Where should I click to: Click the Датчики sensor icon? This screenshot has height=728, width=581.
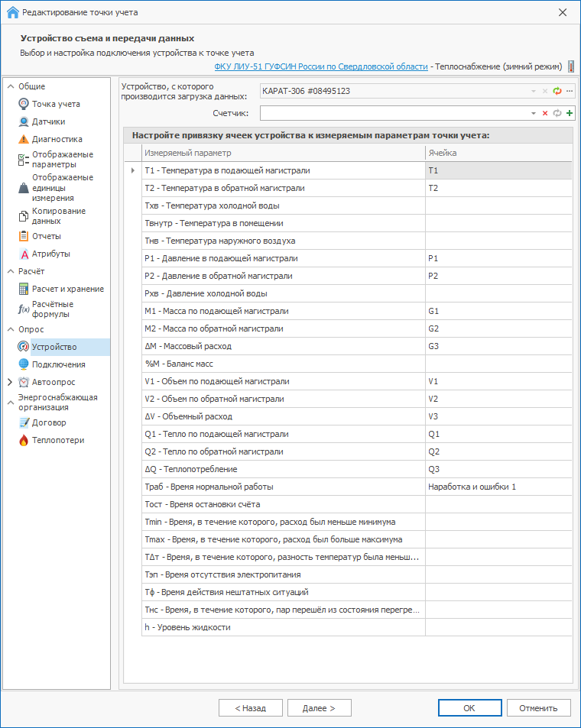24,121
